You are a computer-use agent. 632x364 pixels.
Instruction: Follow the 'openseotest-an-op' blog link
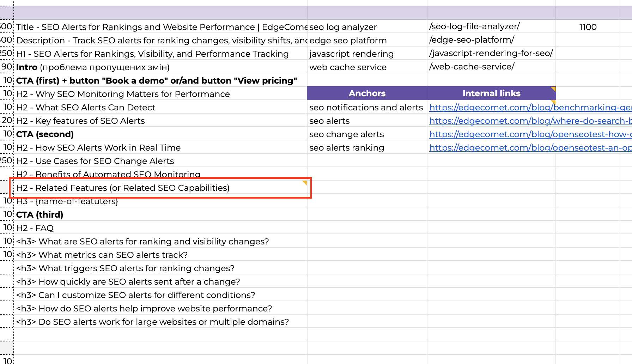530,147
